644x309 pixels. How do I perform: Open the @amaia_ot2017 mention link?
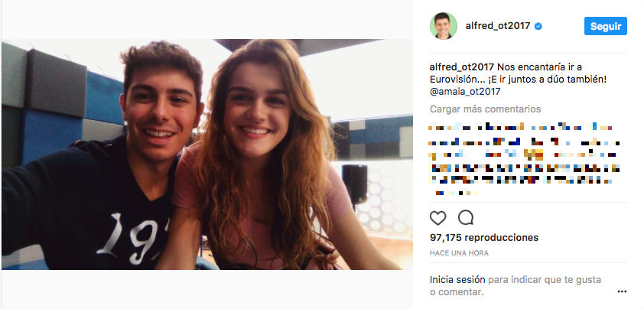tap(465, 92)
